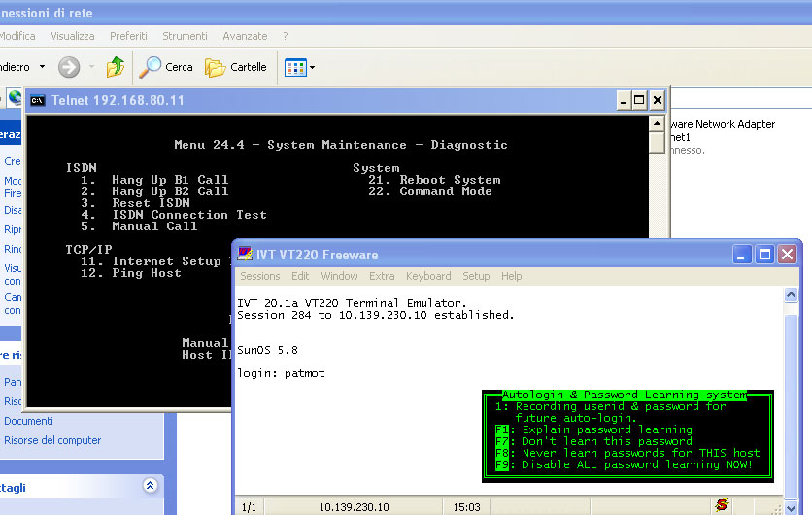The height and width of the screenshot is (515, 812).
Task: Collapse the Dettagli panel chevron
Action: tap(151, 486)
